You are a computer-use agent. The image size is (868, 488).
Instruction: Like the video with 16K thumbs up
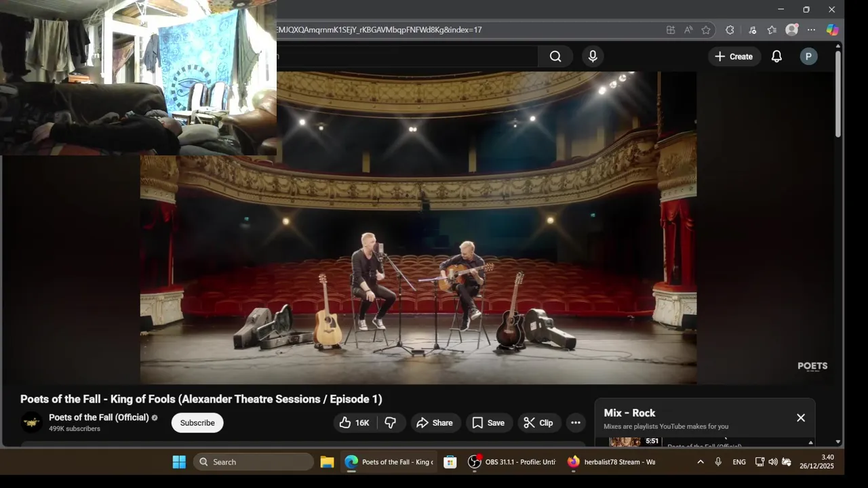355,423
